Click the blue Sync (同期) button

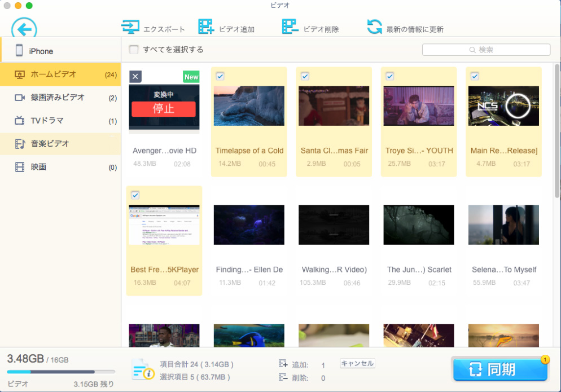tap(500, 369)
